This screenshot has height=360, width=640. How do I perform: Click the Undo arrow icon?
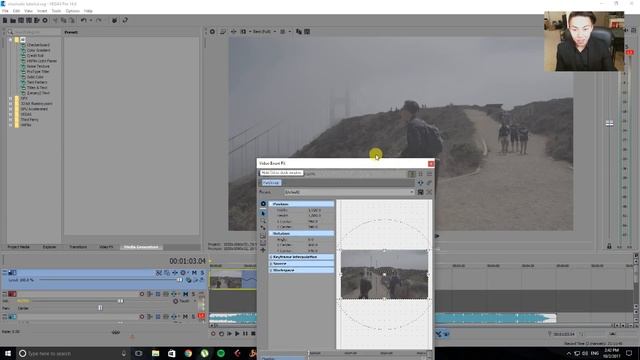click(x=84, y=20)
